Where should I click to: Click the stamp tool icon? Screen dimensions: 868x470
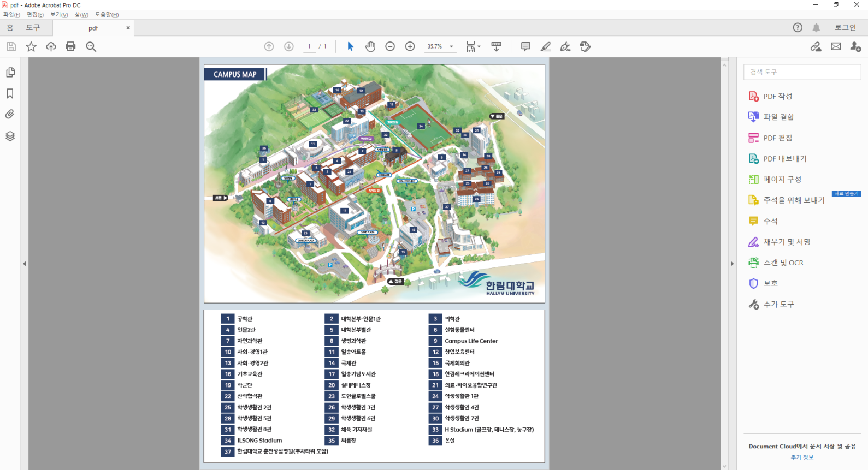pyautogui.click(x=586, y=47)
